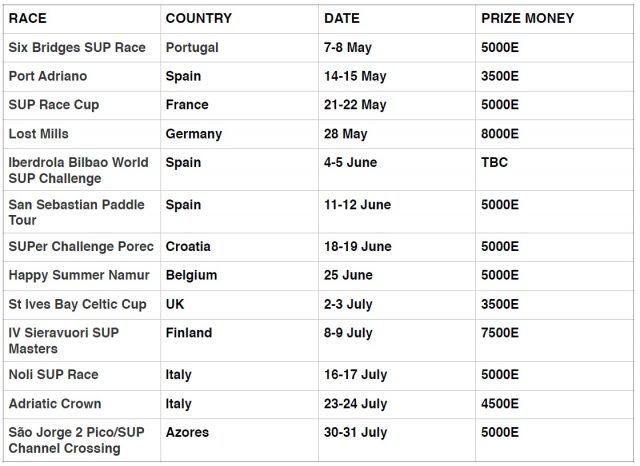
Task: Select the TBC prize money cell
Action: coord(495,162)
